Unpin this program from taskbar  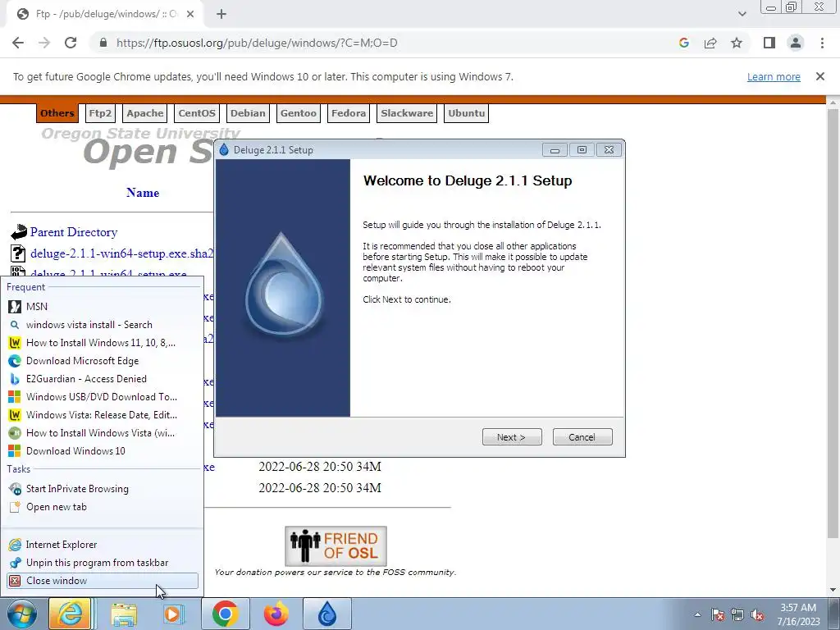[103, 563]
